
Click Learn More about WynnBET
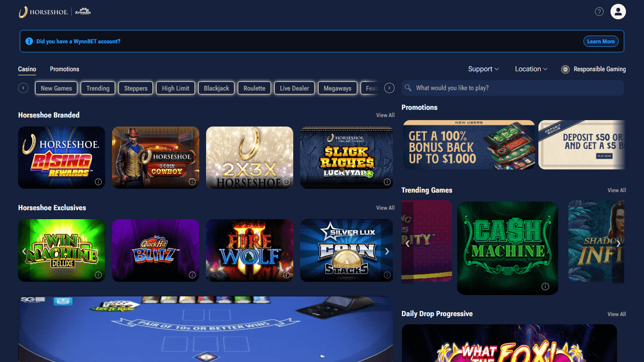coord(601,41)
